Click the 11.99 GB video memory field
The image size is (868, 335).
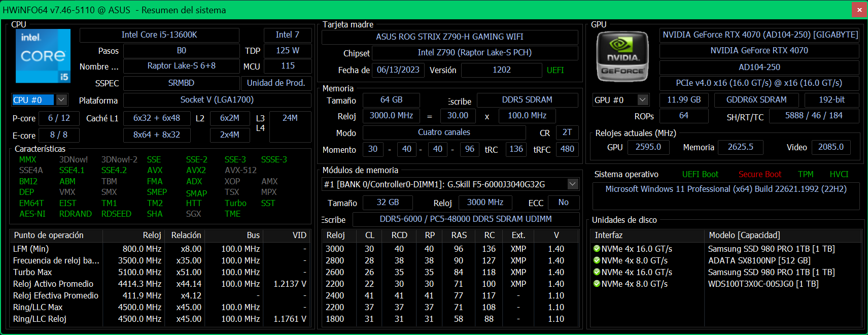point(684,100)
